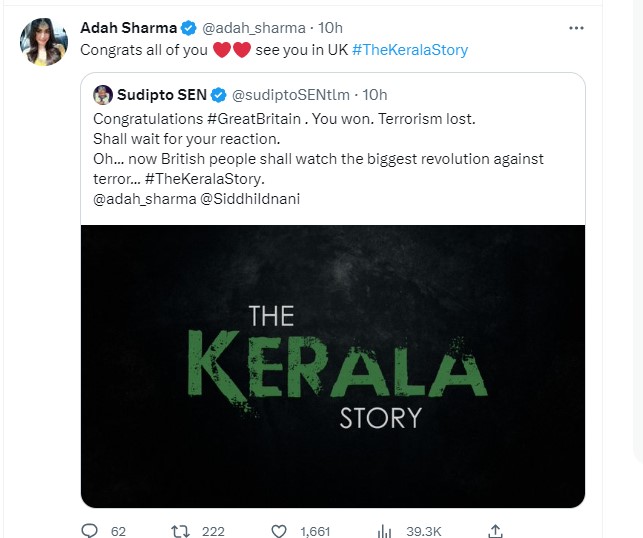
Task: Retweet this post via the retweet icon
Action: (x=183, y=530)
